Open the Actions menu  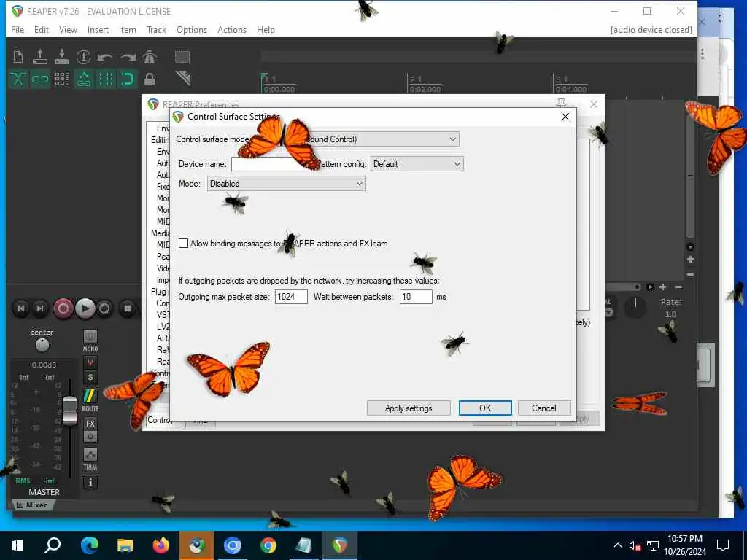[231, 29]
